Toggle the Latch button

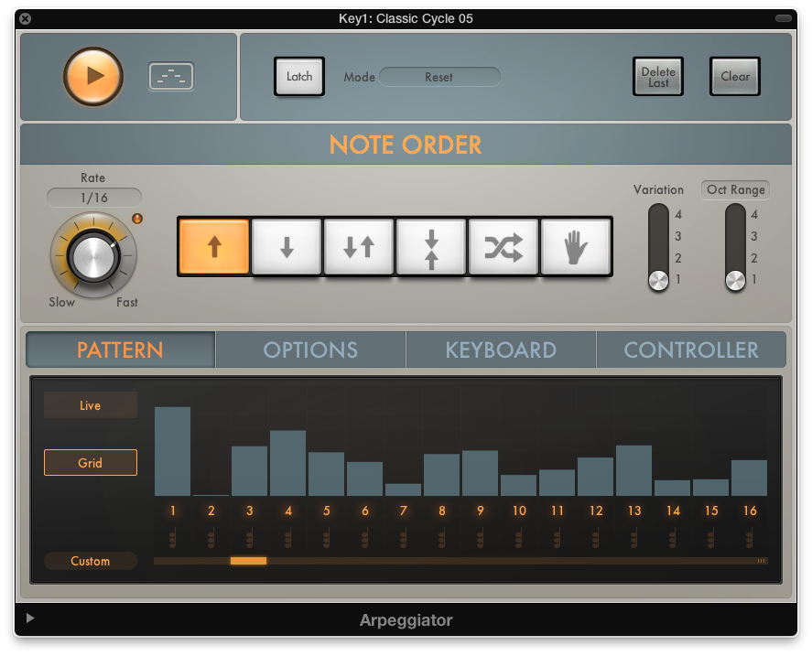(x=299, y=77)
